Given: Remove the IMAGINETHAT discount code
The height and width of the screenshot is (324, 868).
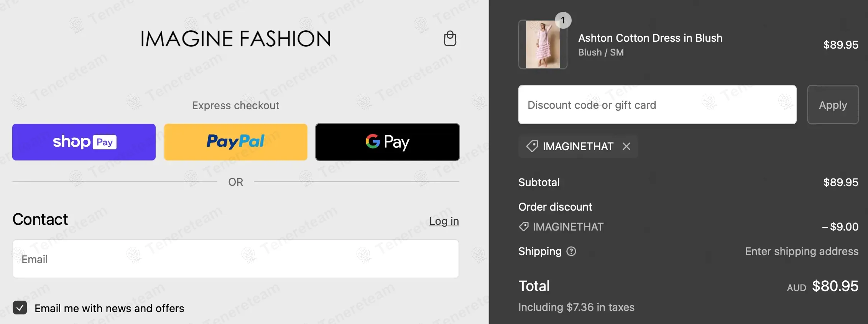Looking at the screenshot, I should click(x=626, y=146).
